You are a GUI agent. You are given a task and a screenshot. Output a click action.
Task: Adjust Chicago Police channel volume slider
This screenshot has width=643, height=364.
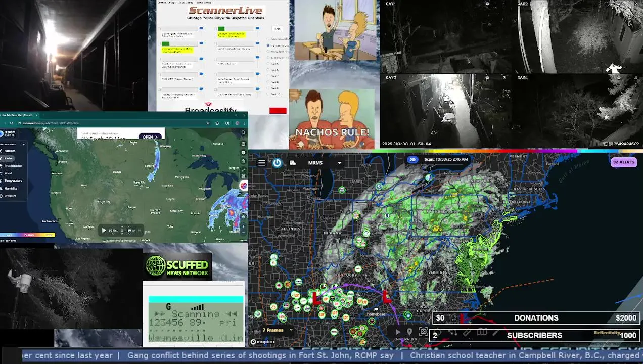[258, 28]
